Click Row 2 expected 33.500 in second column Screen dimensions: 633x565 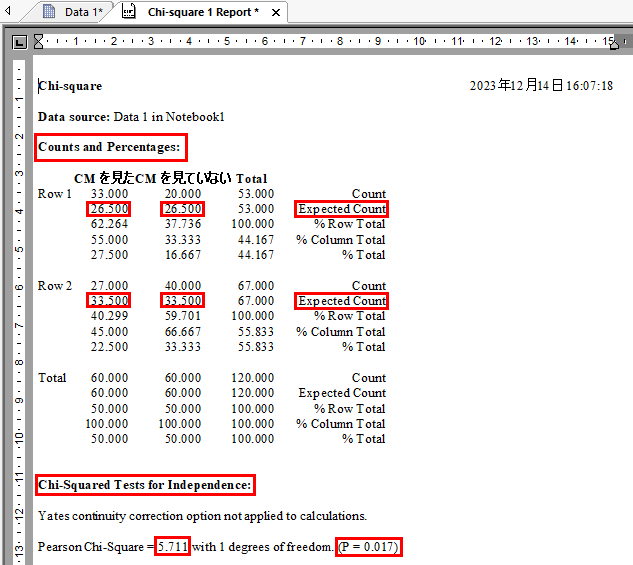point(181,301)
